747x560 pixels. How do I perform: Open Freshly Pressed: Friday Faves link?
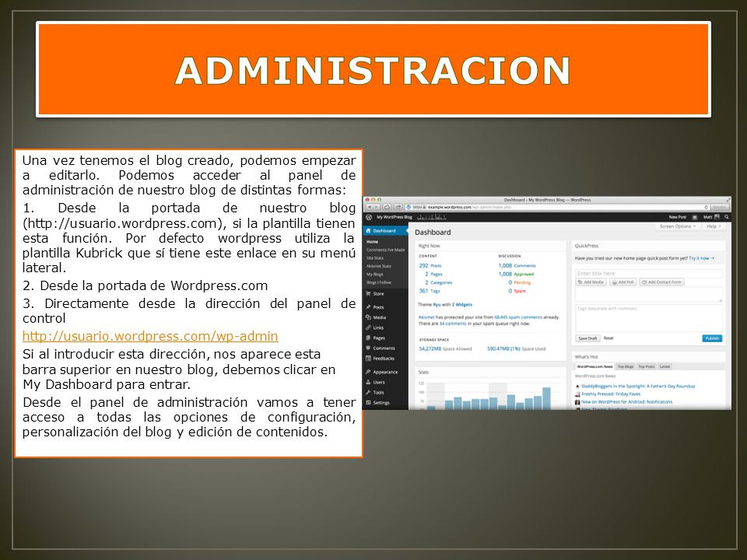click(x=611, y=394)
